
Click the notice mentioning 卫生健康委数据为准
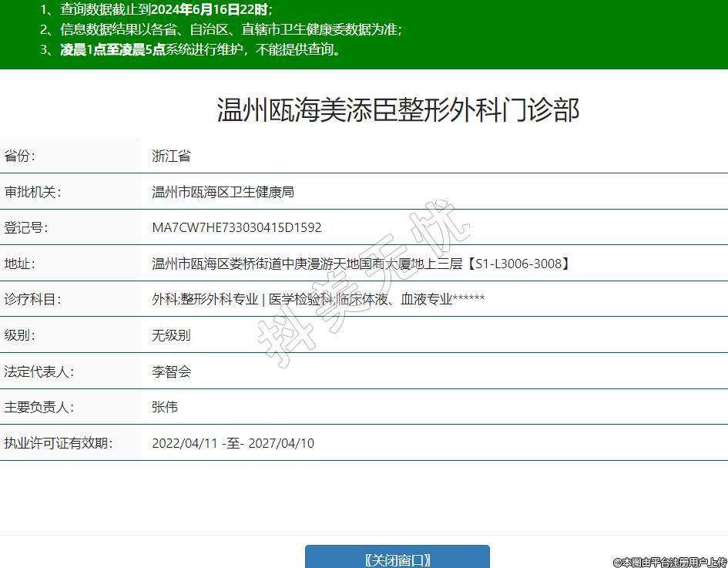point(221,30)
